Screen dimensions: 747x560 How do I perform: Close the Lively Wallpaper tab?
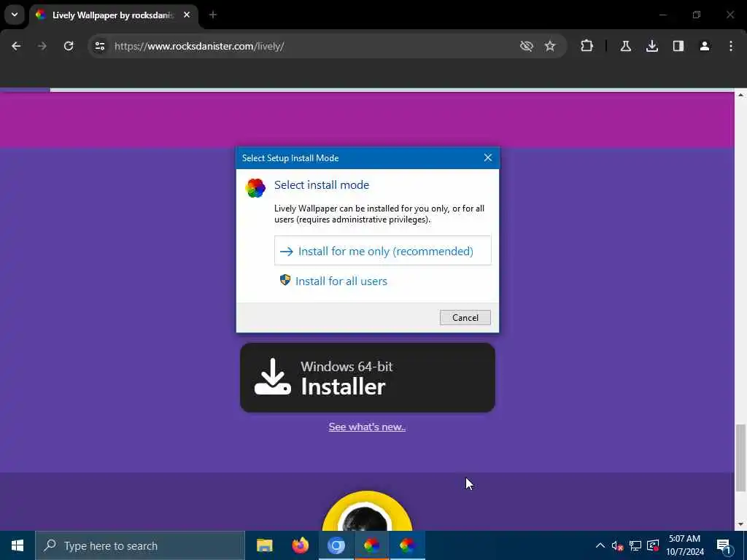point(187,15)
